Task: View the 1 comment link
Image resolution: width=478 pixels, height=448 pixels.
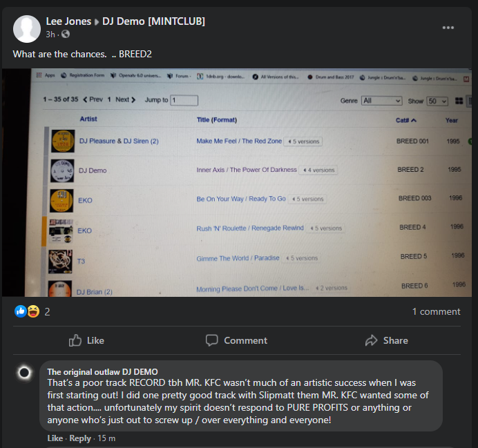Action: tap(437, 311)
